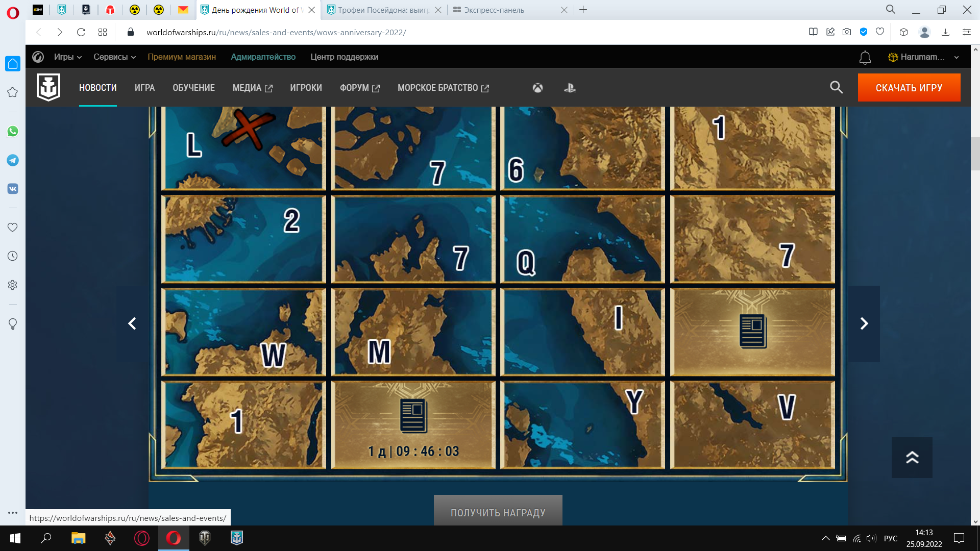
Task: Expand the Игры dropdown menu
Action: 68,57
